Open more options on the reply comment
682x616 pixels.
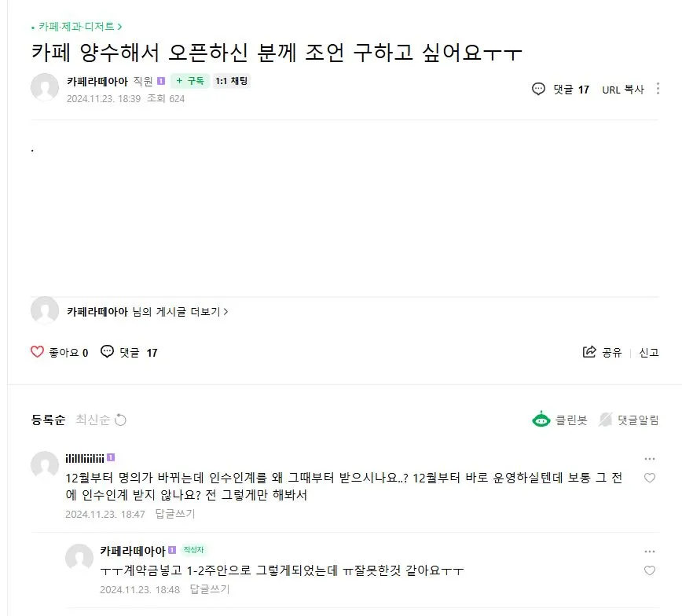pos(650,549)
